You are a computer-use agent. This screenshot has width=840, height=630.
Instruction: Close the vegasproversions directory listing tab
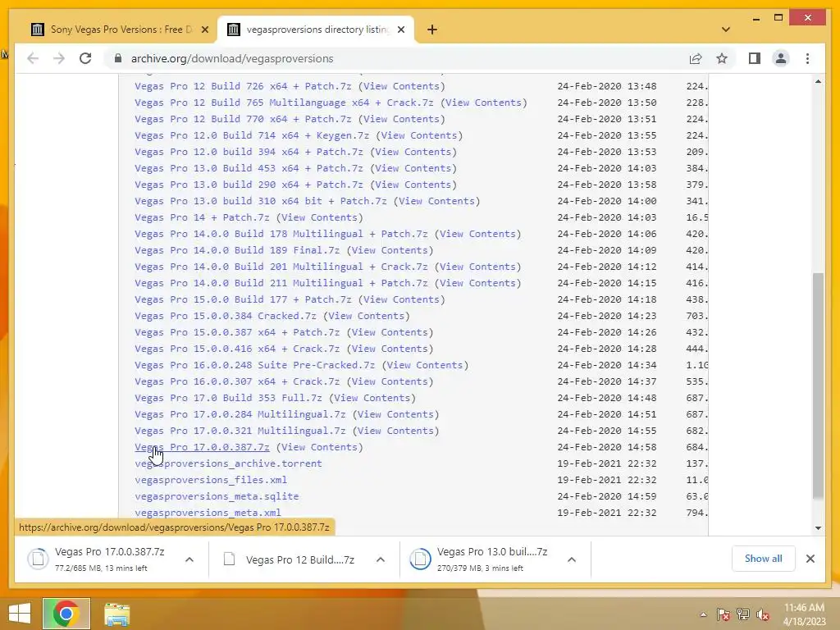pos(401,30)
